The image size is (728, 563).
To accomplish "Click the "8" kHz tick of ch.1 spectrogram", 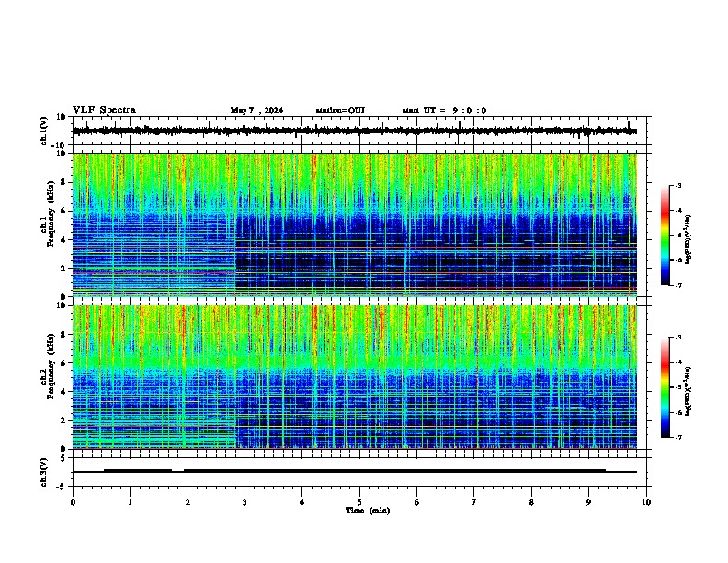I will [x=63, y=182].
